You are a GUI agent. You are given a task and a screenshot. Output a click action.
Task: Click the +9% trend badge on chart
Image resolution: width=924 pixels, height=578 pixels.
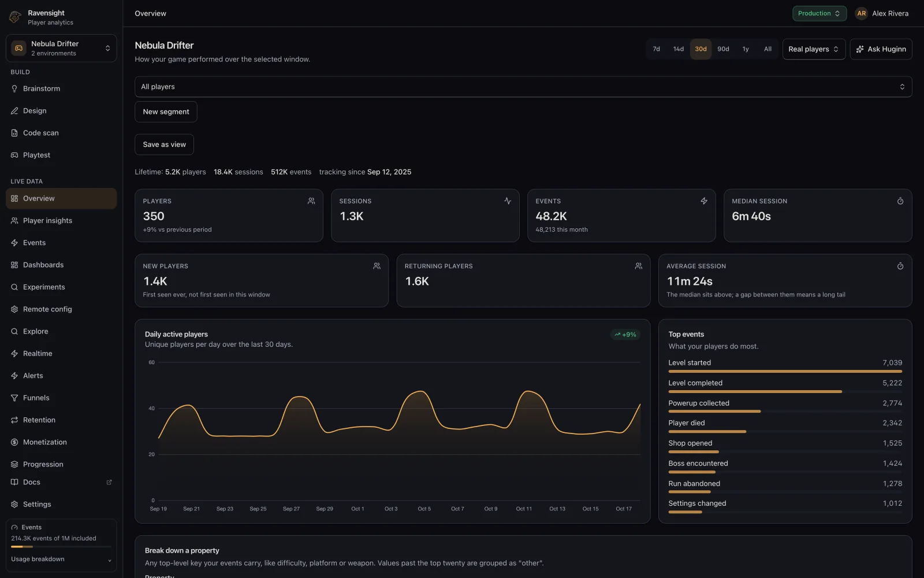click(x=625, y=335)
